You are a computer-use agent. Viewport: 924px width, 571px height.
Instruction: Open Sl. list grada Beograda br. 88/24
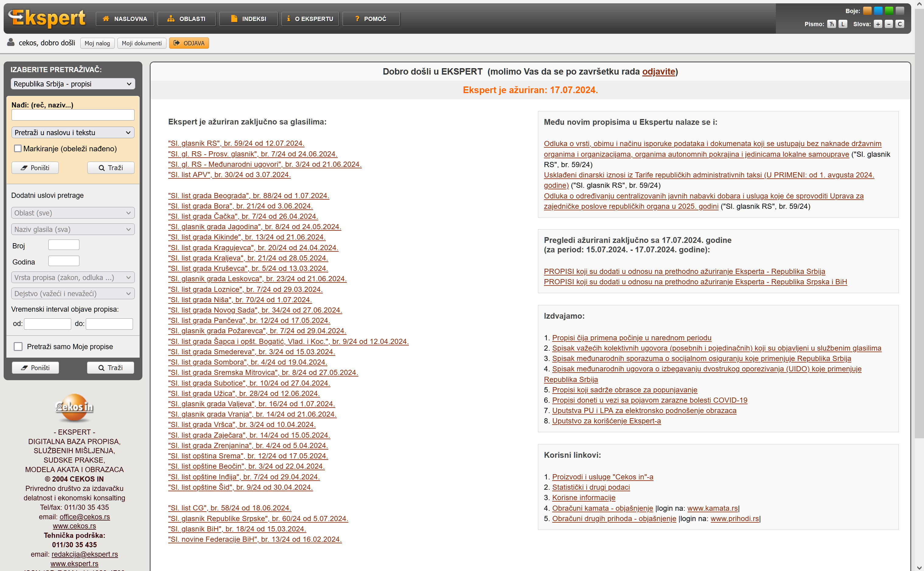[x=249, y=196]
